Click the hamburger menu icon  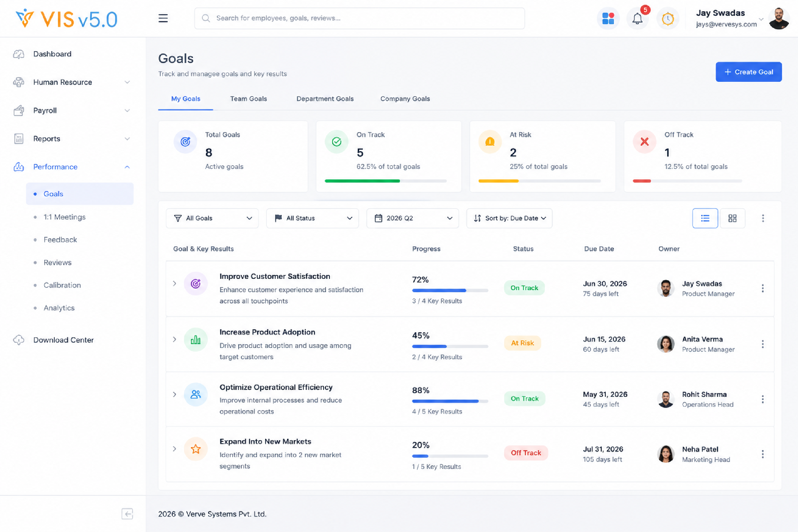[x=163, y=18]
